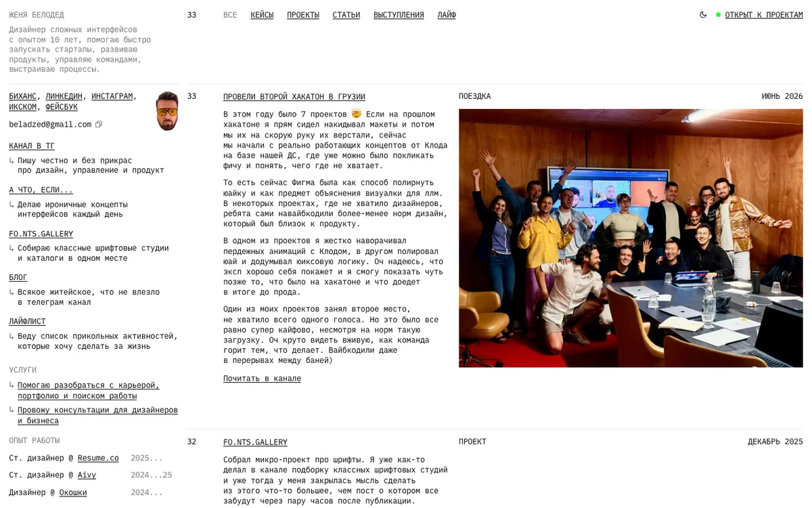Click the УСЛУГИ section heading
This screenshot has height=508, width=812.
pos(23,371)
